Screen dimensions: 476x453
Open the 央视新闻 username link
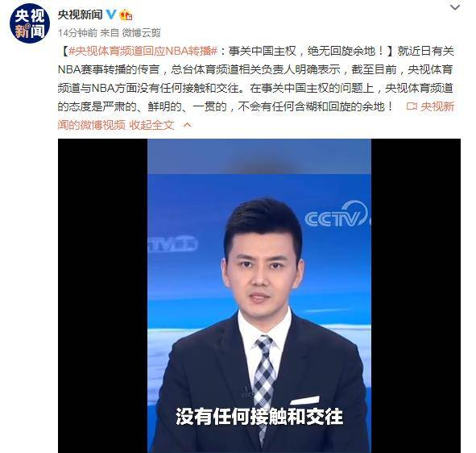(x=81, y=15)
